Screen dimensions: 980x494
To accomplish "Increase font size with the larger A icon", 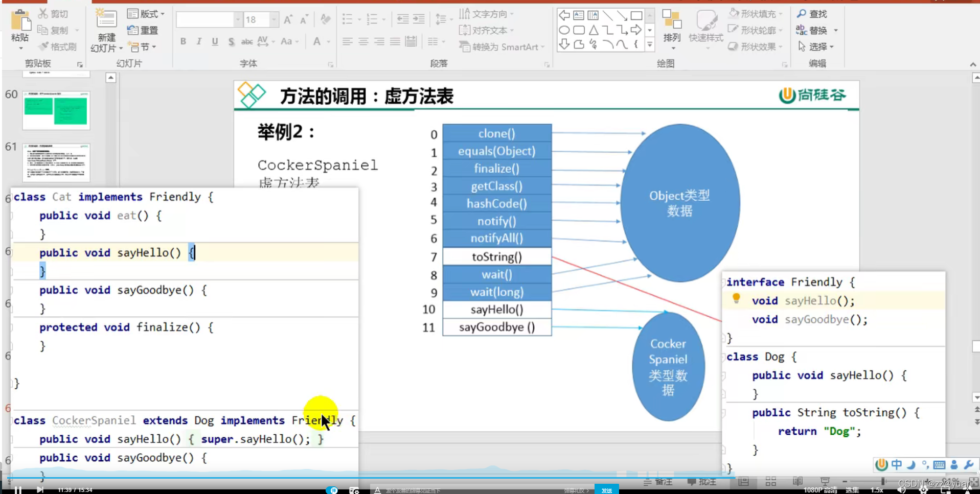I will pyautogui.click(x=288, y=20).
